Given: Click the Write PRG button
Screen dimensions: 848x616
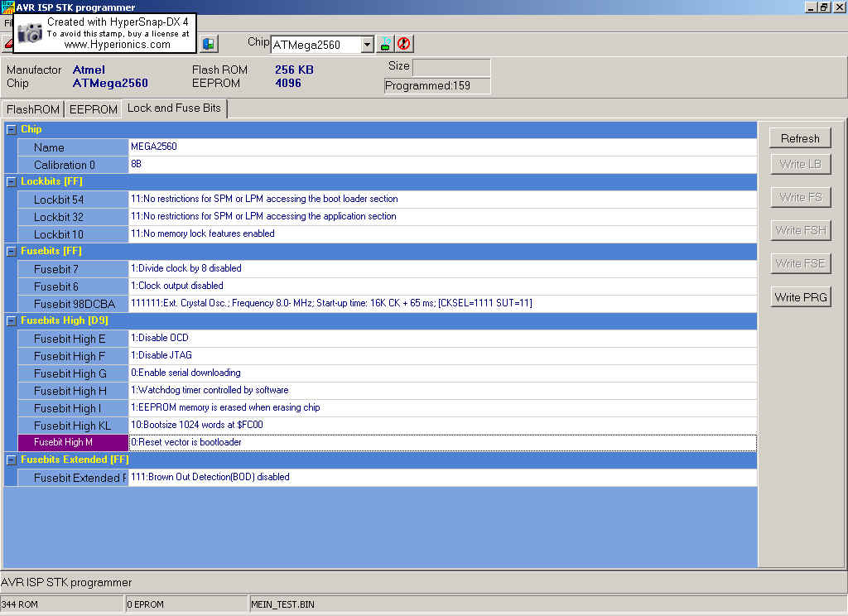Looking at the screenshot, I should coord(800,297).
